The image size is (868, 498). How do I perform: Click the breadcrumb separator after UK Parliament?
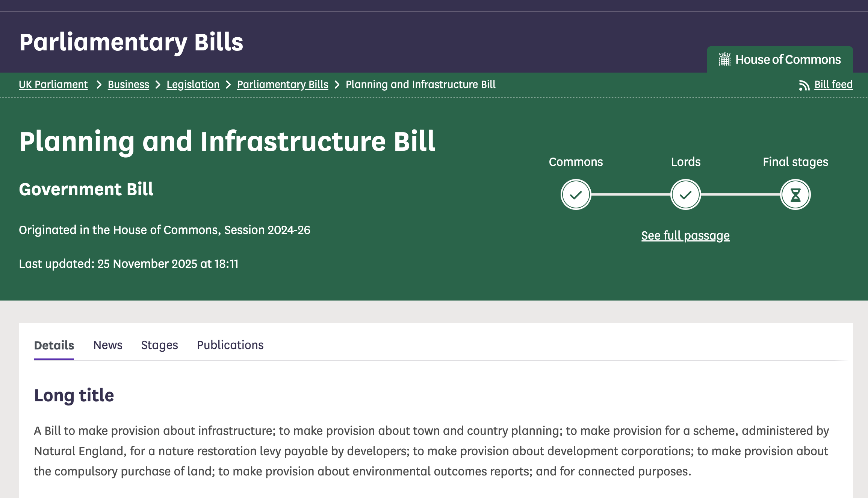(x=98, y=85)
